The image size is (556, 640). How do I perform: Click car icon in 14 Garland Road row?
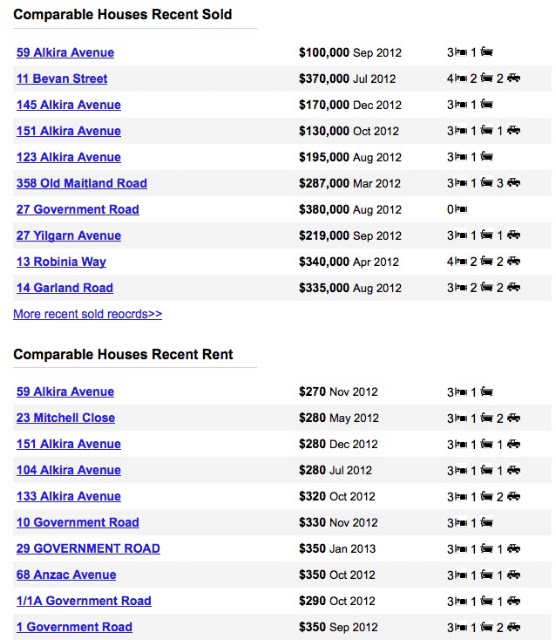click(x=514, y=287)
